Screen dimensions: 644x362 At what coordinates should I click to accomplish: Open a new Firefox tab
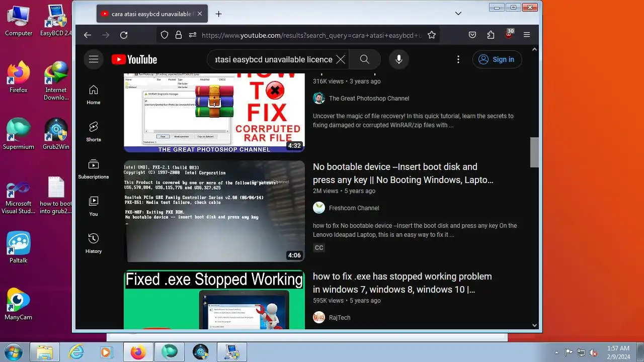tap(218, 14)
